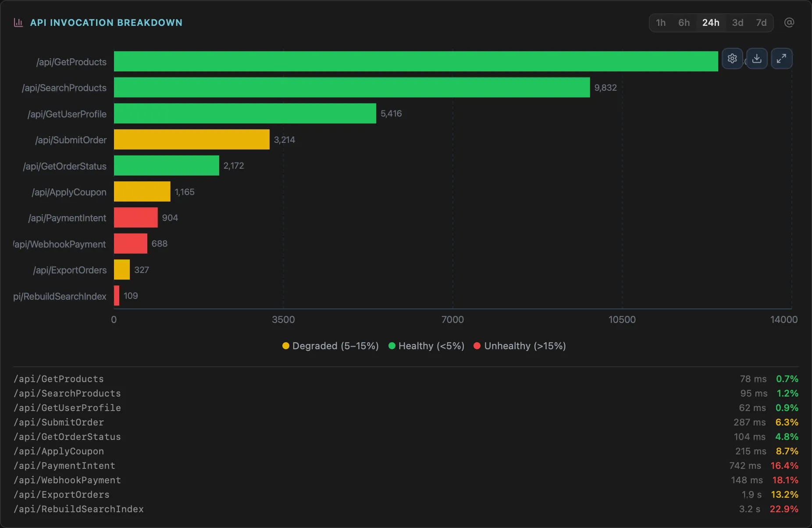Switch to 6h time range
Screen dimensions: 812x528
[684, 23]
